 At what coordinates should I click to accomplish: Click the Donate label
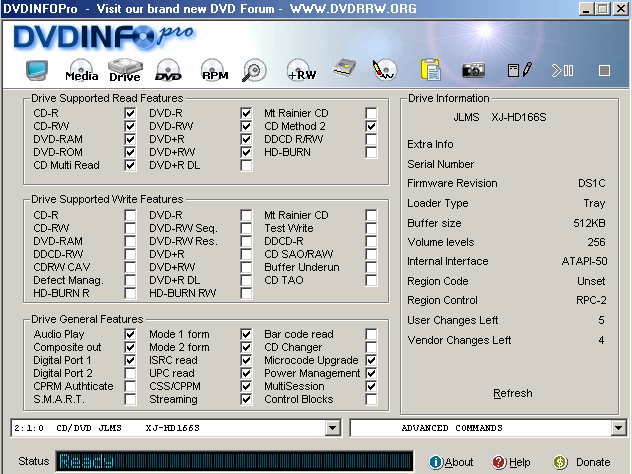[x=593, y=462]
